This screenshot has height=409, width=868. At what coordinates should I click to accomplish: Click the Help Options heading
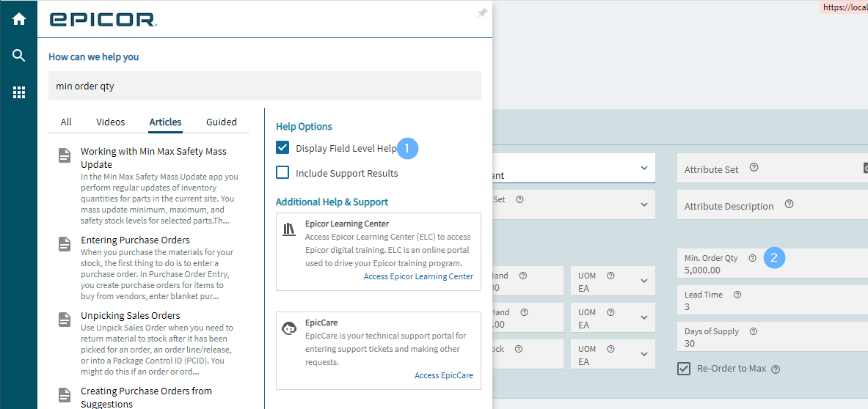(x=304, y=126)
